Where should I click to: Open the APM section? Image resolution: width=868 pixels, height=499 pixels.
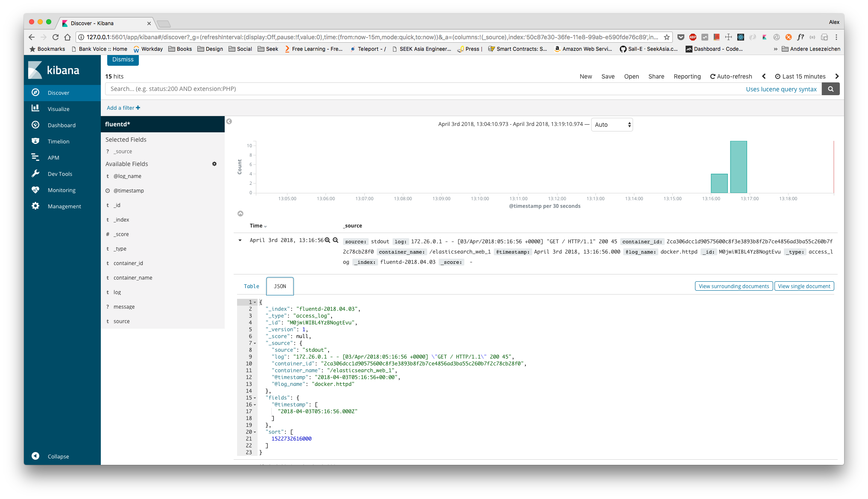pyautogui.click(x=54, y=157)
